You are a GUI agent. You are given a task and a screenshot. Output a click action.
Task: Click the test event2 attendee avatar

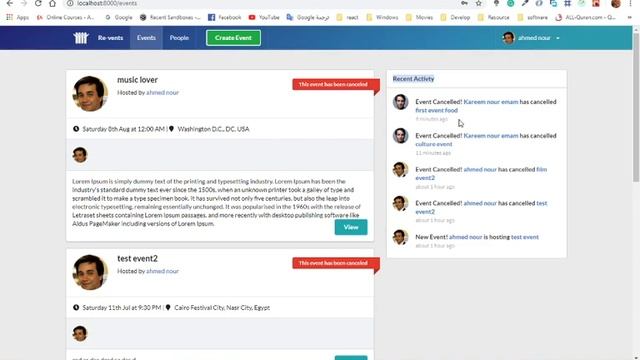[80, 333]
